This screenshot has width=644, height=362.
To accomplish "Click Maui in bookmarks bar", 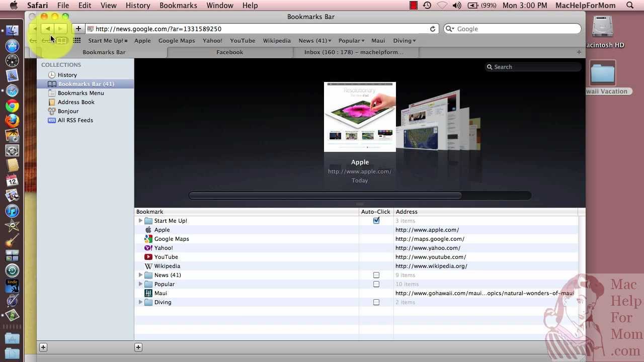I will [378, 41].
